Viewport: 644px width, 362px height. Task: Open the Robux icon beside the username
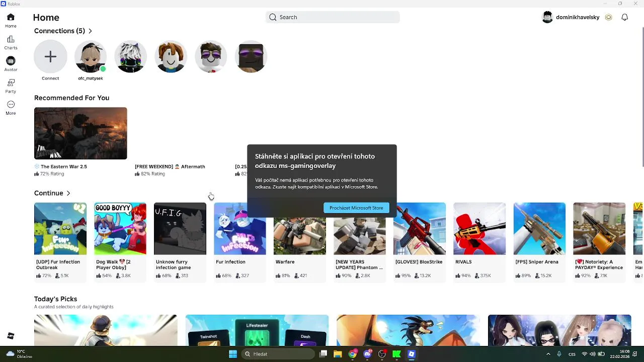pyautogui.click(x=608, y=17)
